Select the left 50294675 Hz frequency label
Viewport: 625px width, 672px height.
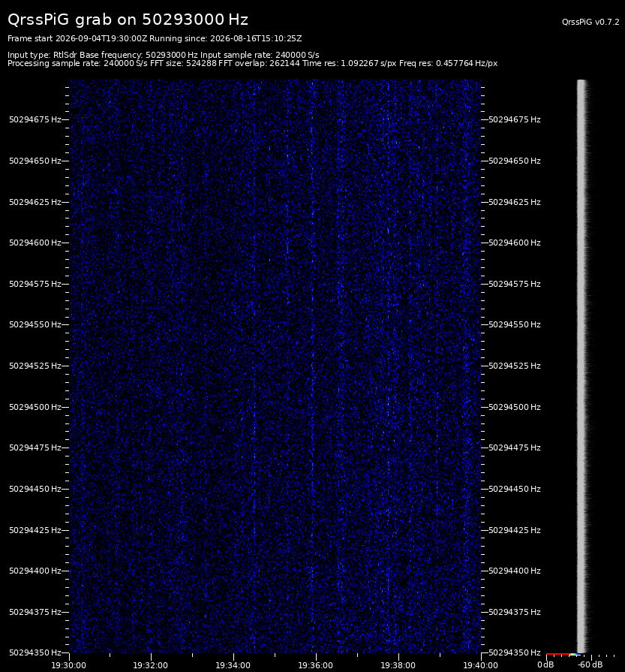pyautogui.click(x=35, y=119)
